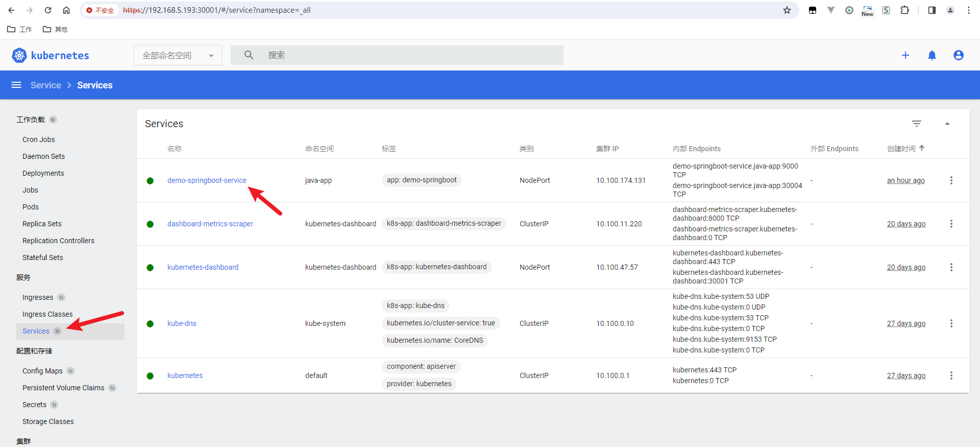The image size is (980, 447).
Task: Open Ingress Classes in the sidebar
Action: 47,314
